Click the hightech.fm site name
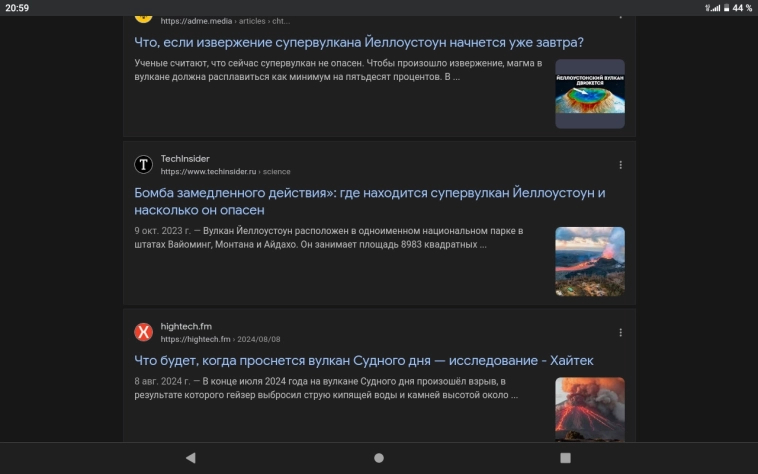This screenshot has width=758, height=474. (186, 326)
